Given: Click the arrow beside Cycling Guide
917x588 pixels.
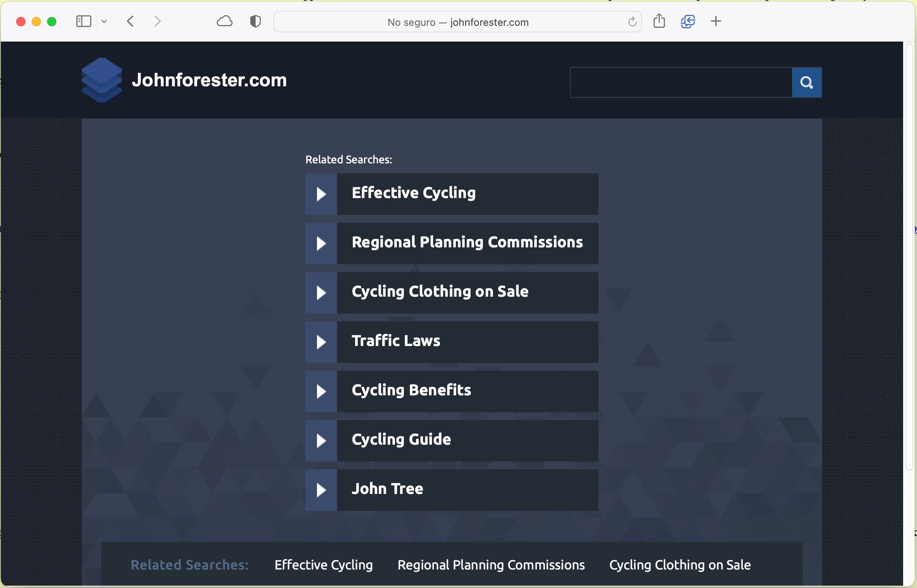Looking at the screenshot, I should [321, 441].
